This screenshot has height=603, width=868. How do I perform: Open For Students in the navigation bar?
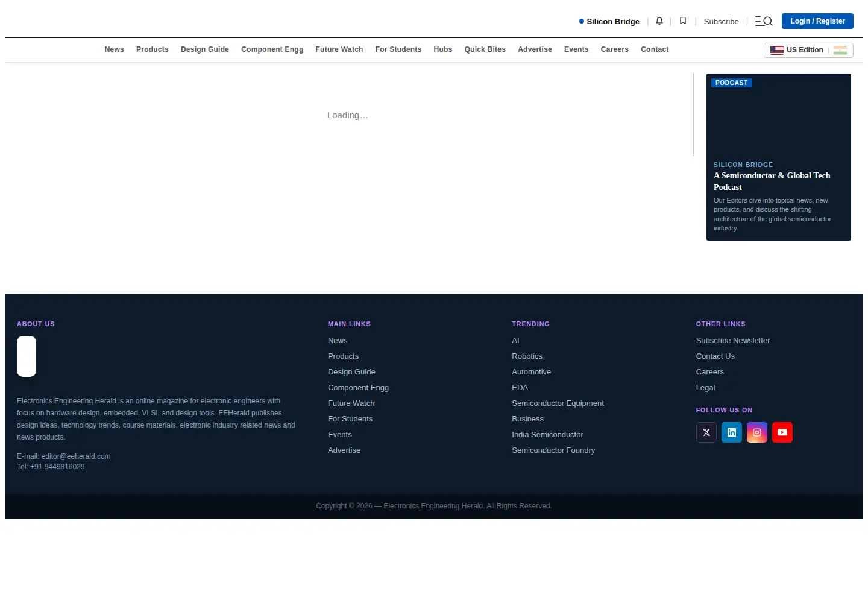coord(398,49)
